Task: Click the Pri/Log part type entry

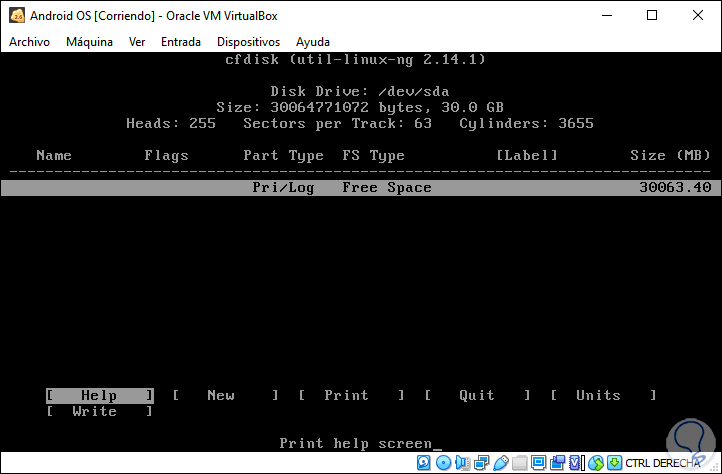Action: pos(283,188)
